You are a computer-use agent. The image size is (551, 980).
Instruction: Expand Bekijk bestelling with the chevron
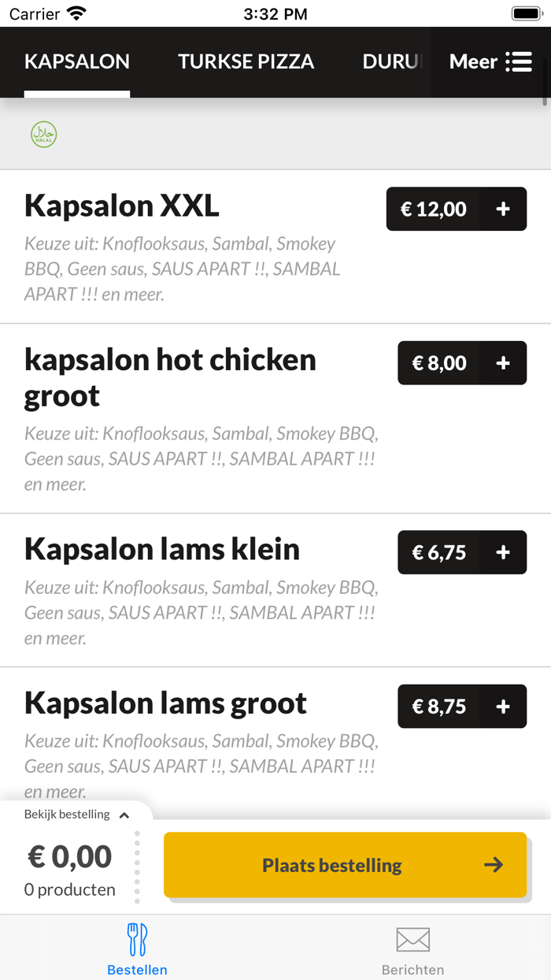pos(124,815)
